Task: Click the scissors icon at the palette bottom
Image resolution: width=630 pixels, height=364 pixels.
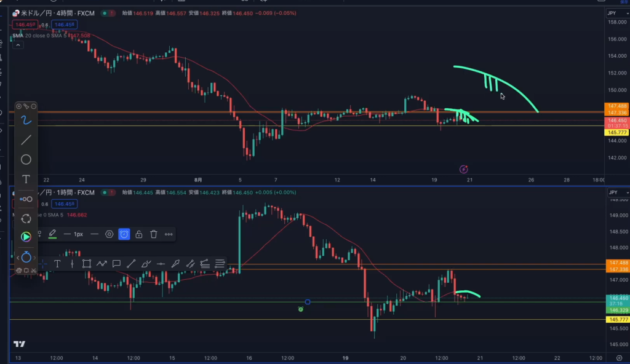Action: pyautogui.click(x=34, y=271)
